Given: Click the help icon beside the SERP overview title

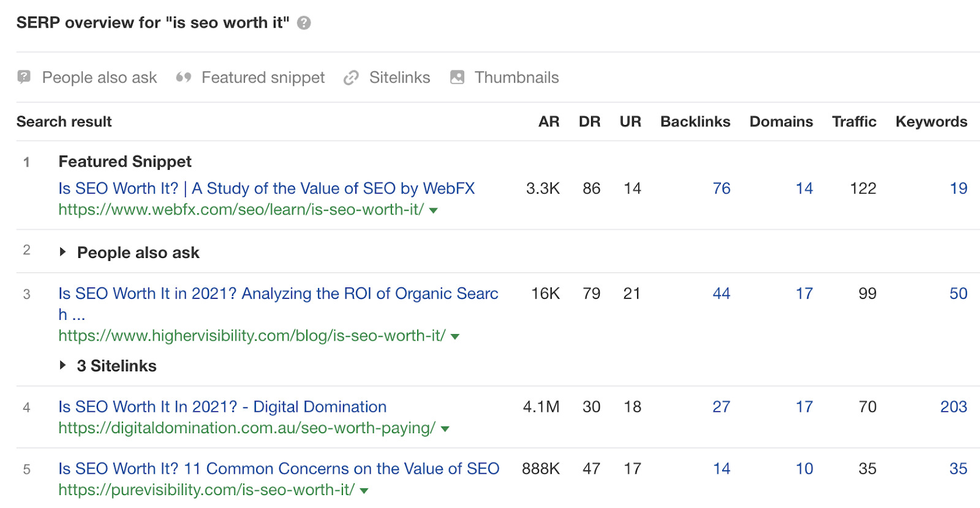Looking at the screenshot, I should pos(303,22).
